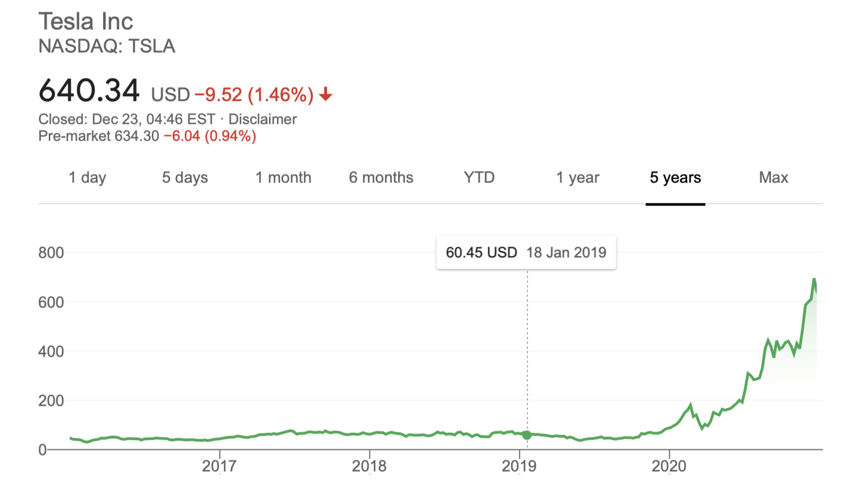868x488 pixels.
Task: Click the 2017 x-axis label
Action: point(219,466)
